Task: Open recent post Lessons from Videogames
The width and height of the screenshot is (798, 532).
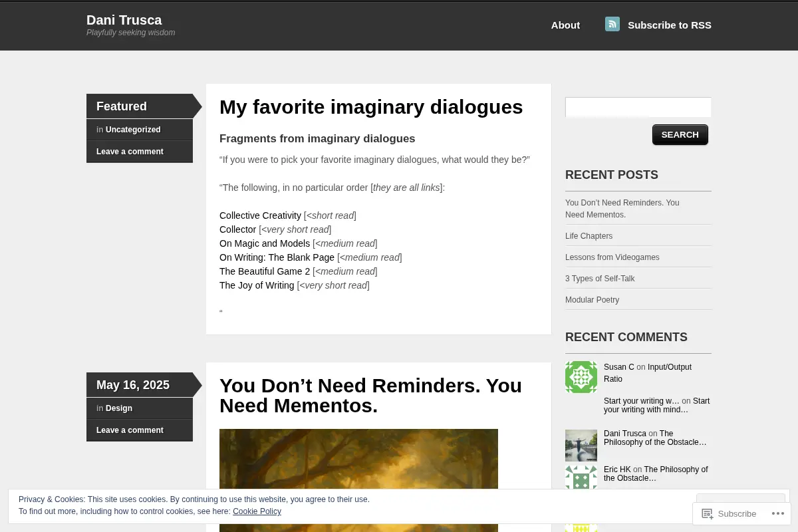Action: click(x=612, y=257)
